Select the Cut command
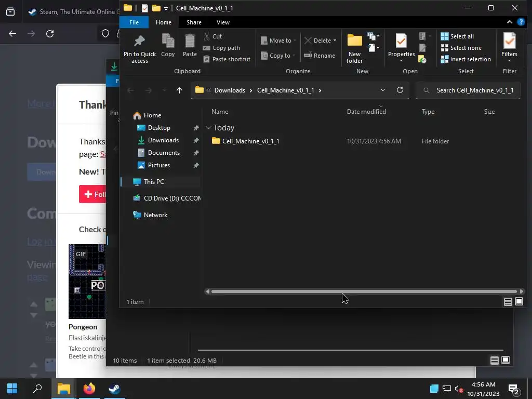This screenshot has width=532, height=399. click(x=212, y=36)
